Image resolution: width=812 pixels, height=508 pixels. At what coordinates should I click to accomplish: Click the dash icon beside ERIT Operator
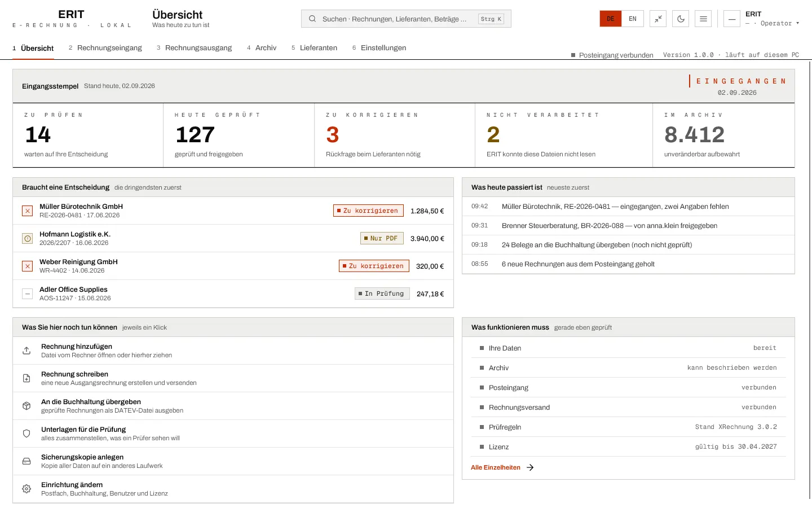click(x=732, y=19)
